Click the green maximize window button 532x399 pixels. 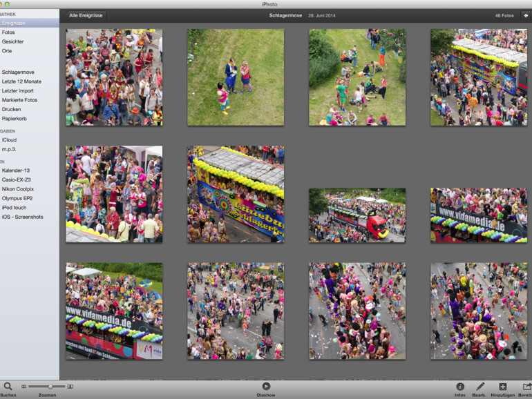(7, 4)
